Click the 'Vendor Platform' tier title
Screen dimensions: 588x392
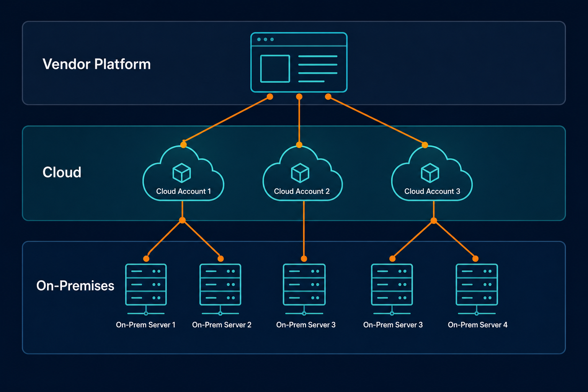click(x=96, y=64)
